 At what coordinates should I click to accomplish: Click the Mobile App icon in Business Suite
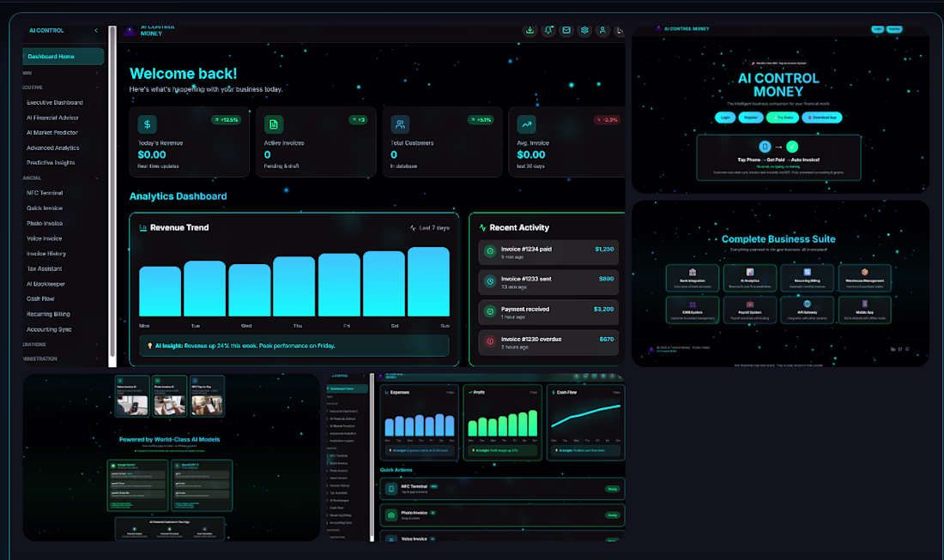click(864, 304)
